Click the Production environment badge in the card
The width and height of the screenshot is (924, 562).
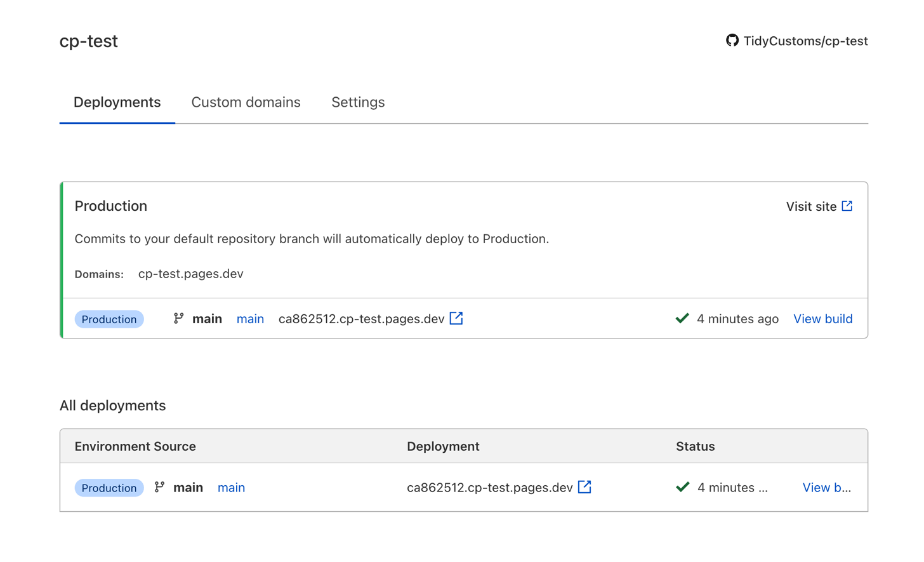click(109, 318)
